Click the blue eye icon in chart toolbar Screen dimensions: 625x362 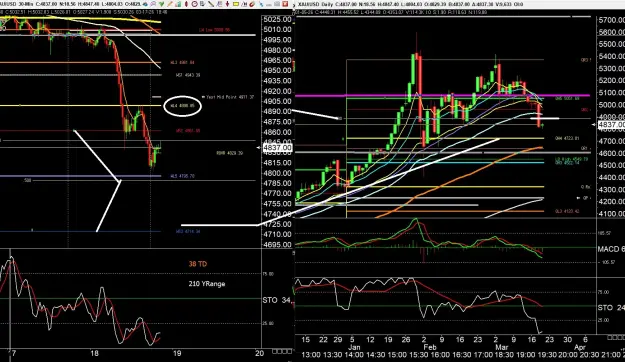[x=145, y=4]
